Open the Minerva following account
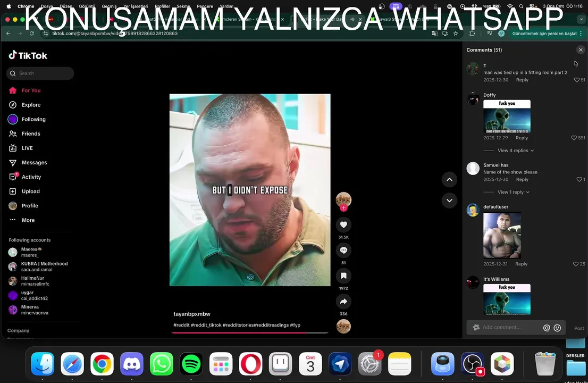Image resolution: width=588 pixels, height=383 pixels. (x=28, y=310)
